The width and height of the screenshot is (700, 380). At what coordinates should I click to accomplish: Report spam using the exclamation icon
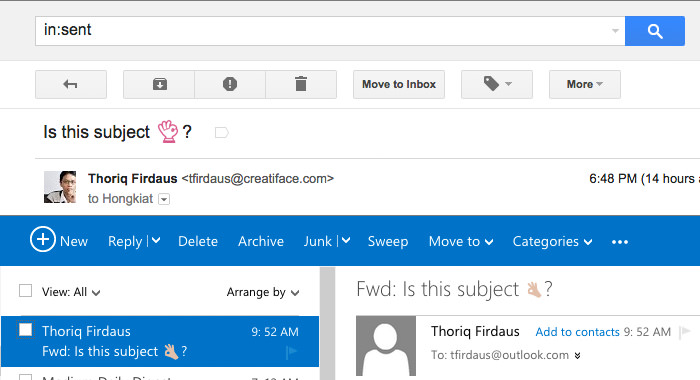[230, 84]
